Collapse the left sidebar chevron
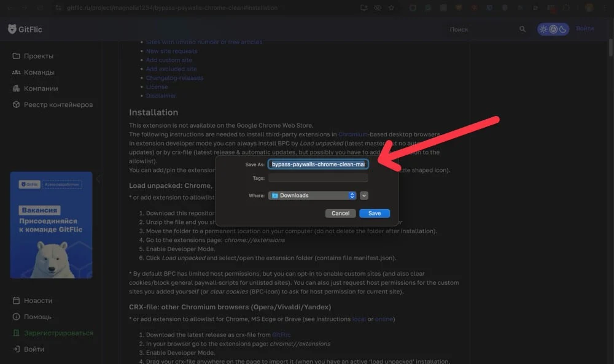 [x=98, y=179]
